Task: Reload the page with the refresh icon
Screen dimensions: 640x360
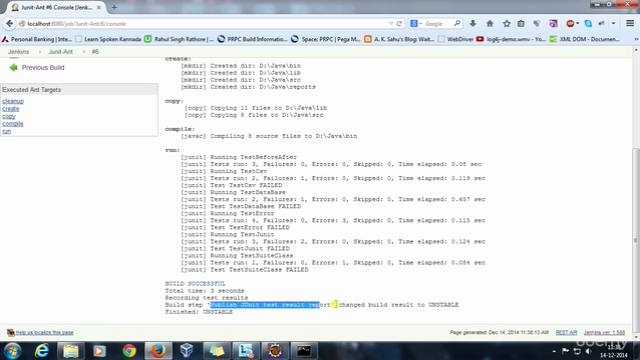Action: (x=400, y=24)
